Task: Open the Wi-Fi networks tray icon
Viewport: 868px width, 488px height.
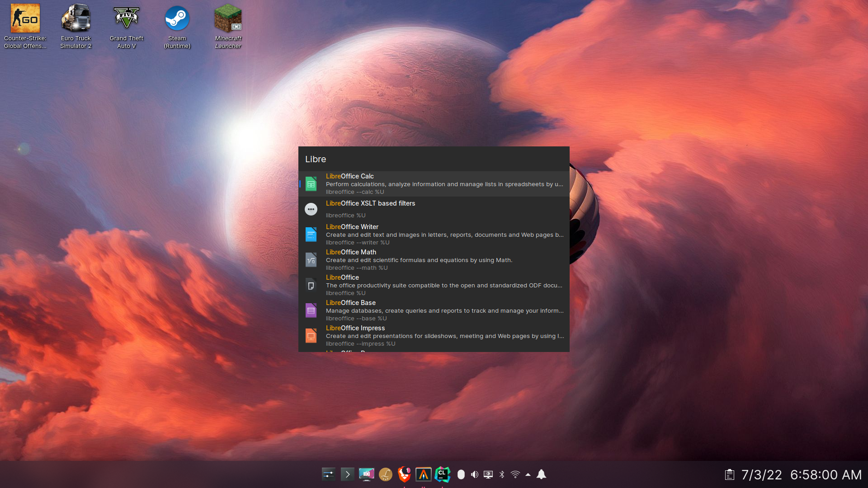Action: coord(515,474)
